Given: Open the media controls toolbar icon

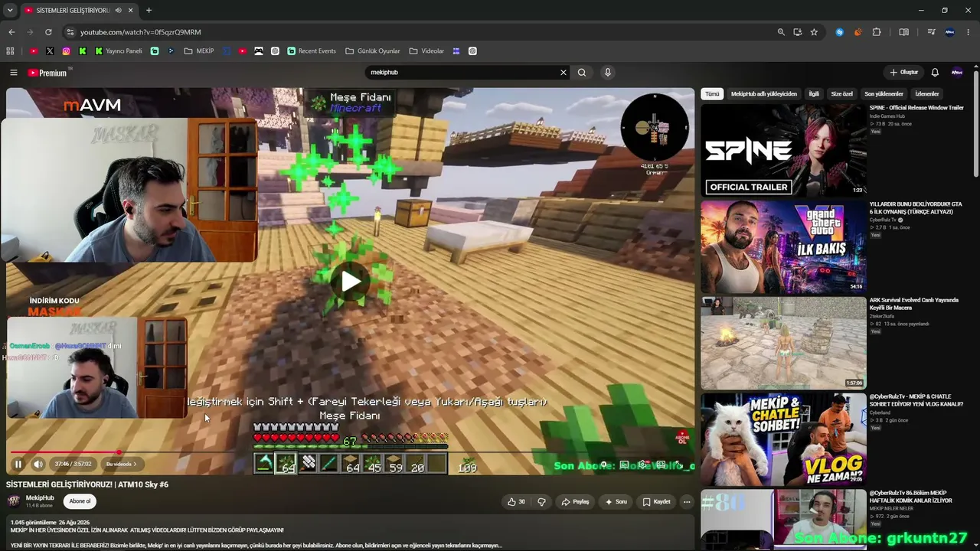Looking at the screenshot, I should (x=931, y=32).
